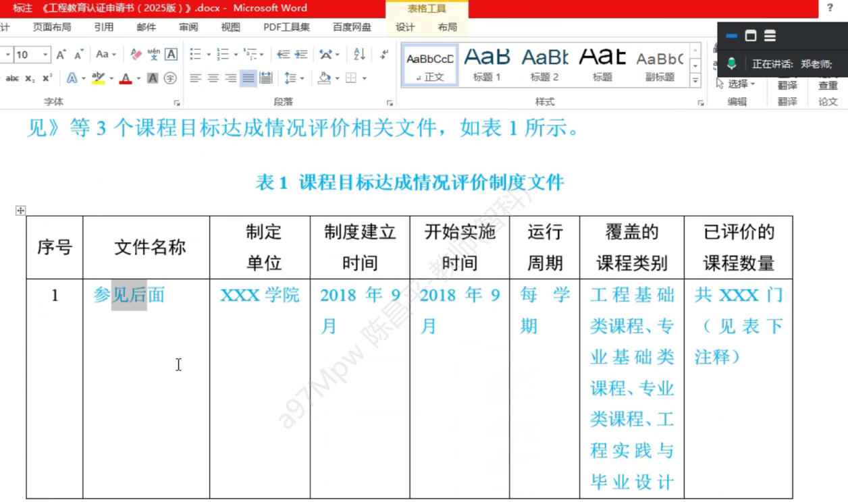This screenshot has width=848, height=504.
Task: Click the 文件名称 table header cell
Action: click(149, 248)
